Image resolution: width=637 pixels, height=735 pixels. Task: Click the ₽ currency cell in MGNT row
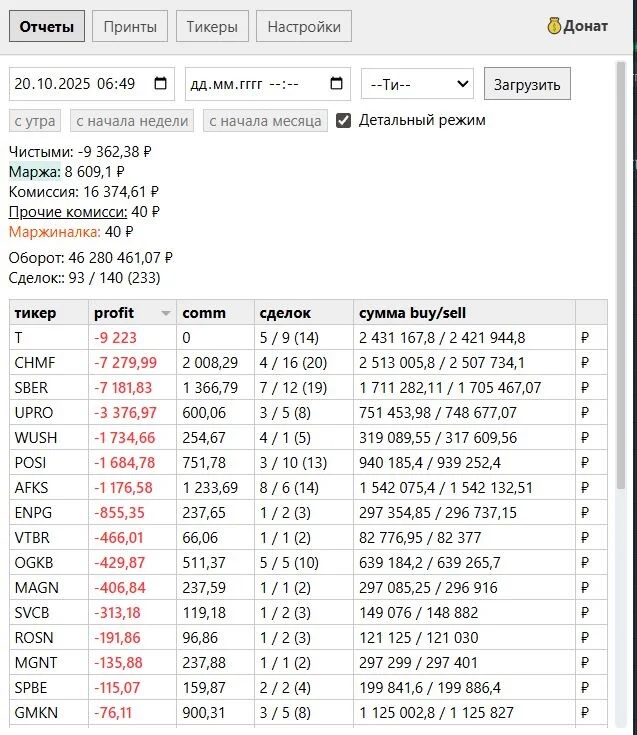[x=592, y=662]
